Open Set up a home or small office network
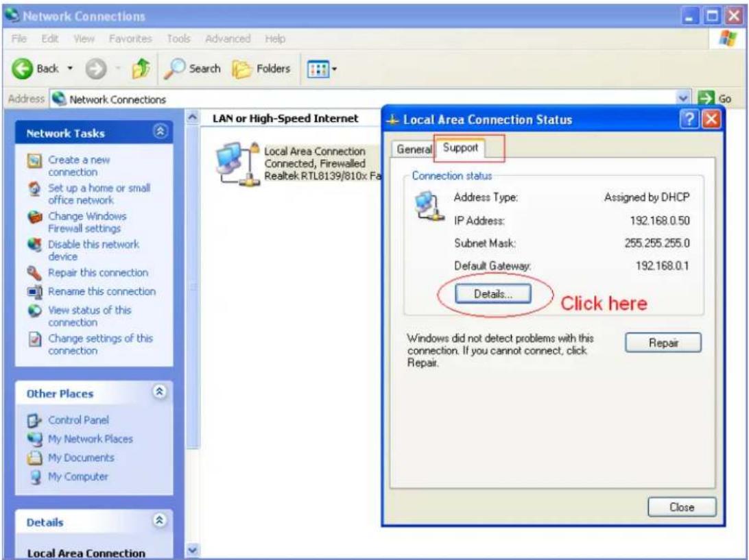This screenshot has height=560, width=749. point(99,194)
